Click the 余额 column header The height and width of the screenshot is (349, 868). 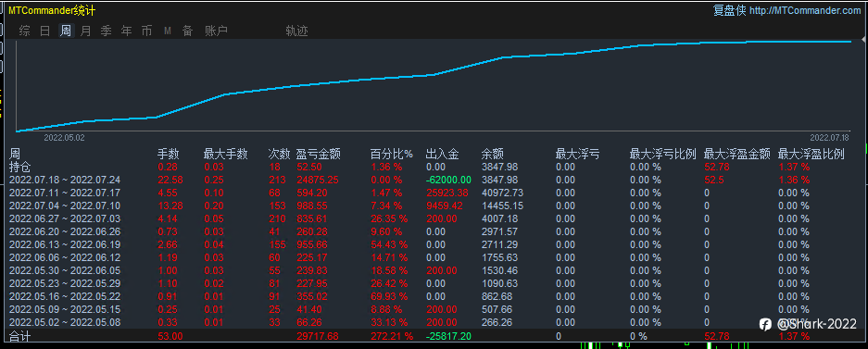pos(493,155)
